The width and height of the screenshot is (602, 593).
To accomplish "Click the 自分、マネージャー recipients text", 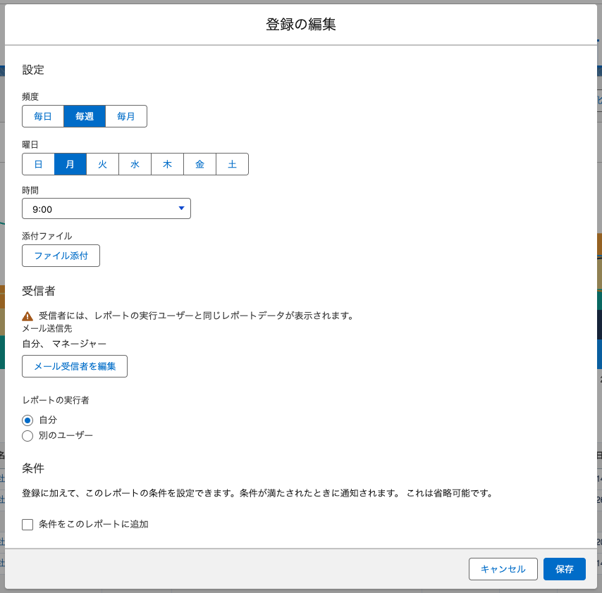I will click(64, 344).
